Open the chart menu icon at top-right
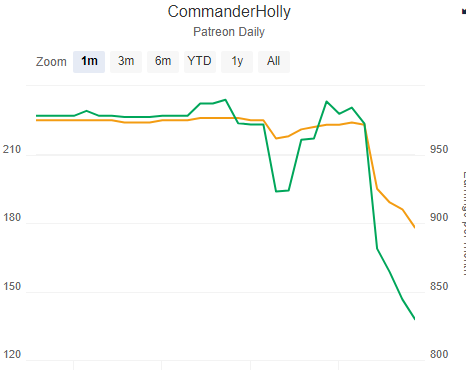466x371 pixels. tap(464, 11)
